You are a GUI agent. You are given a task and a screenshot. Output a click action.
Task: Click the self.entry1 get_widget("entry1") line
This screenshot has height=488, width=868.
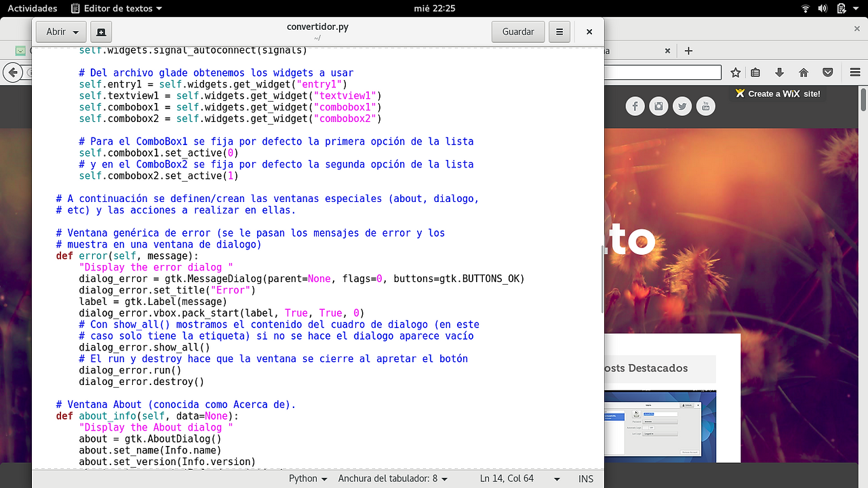click(213, 85)
